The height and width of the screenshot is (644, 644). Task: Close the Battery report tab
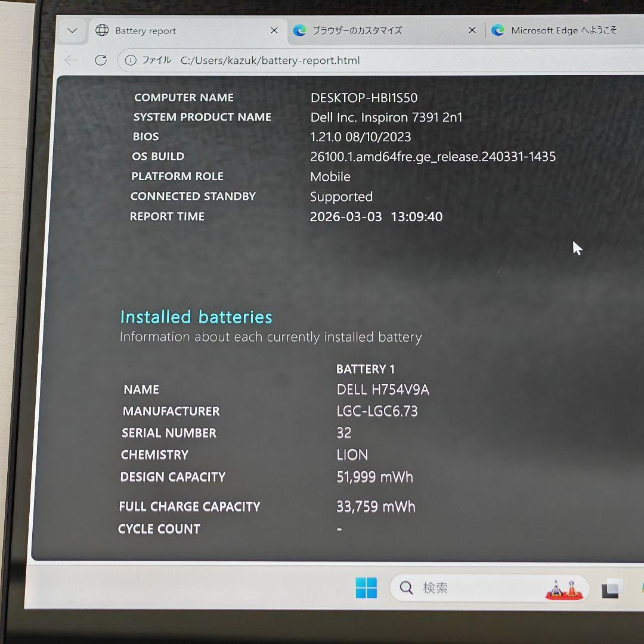pos(274,30)
